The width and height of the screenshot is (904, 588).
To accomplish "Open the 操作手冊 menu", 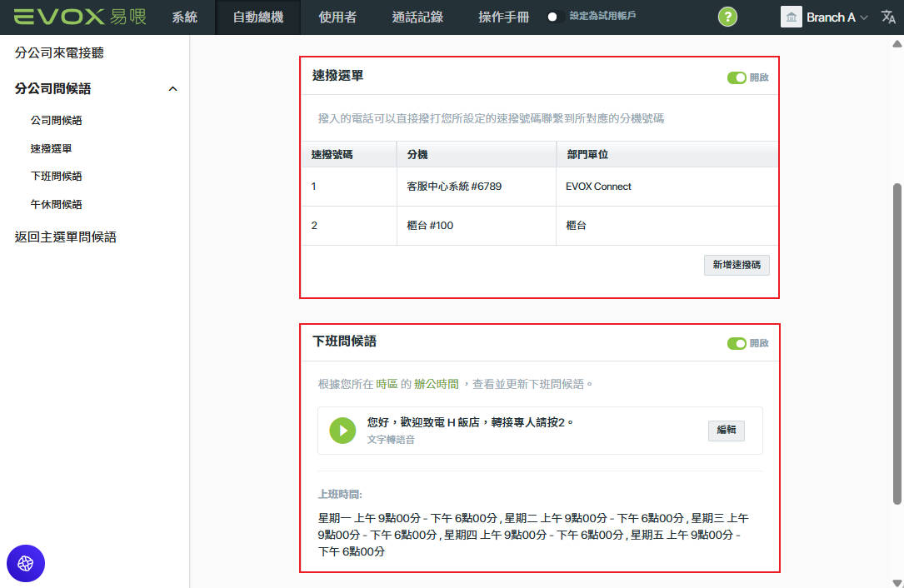I will pos(504,17).
